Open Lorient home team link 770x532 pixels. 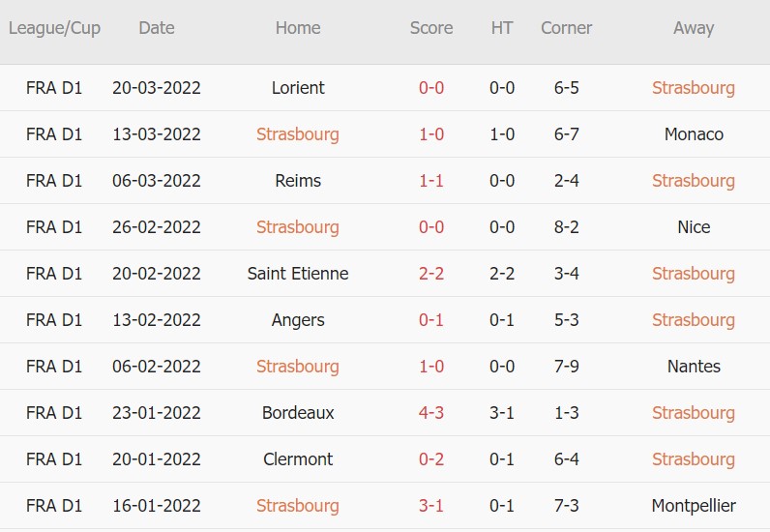(x=298, y=88)
